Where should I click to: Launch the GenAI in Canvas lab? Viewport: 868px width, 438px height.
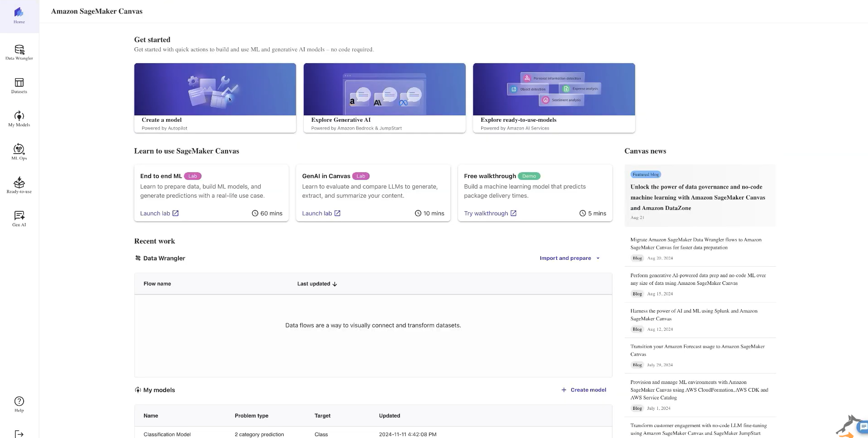coord(321,213)
